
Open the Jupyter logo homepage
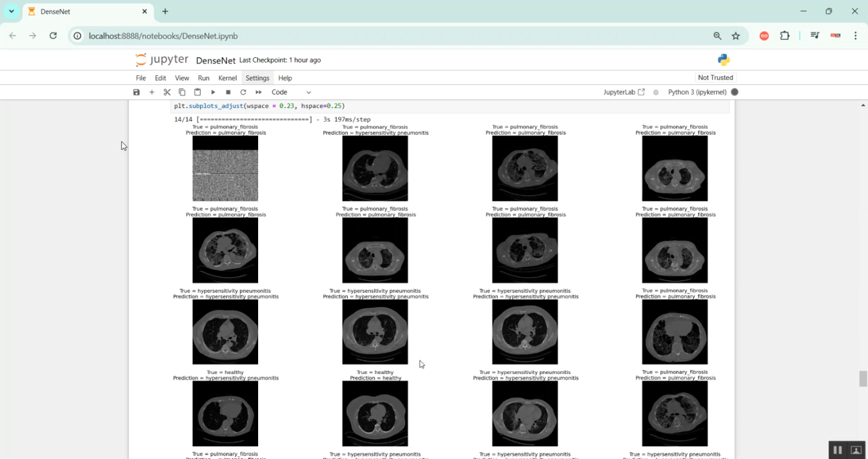[x=161, y=60]
